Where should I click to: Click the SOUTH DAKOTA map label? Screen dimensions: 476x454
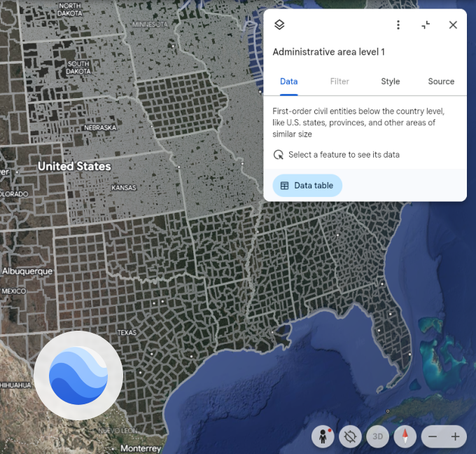tap(78, 67)
